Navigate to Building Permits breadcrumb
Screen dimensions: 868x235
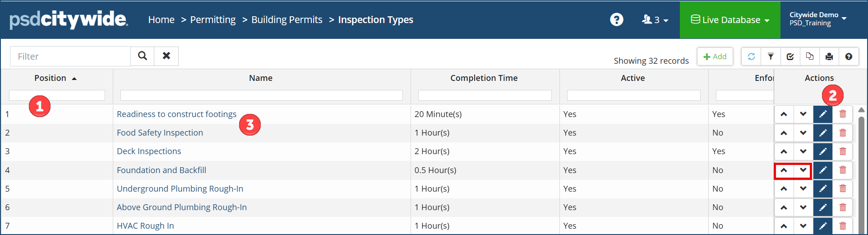coord(287,20)
